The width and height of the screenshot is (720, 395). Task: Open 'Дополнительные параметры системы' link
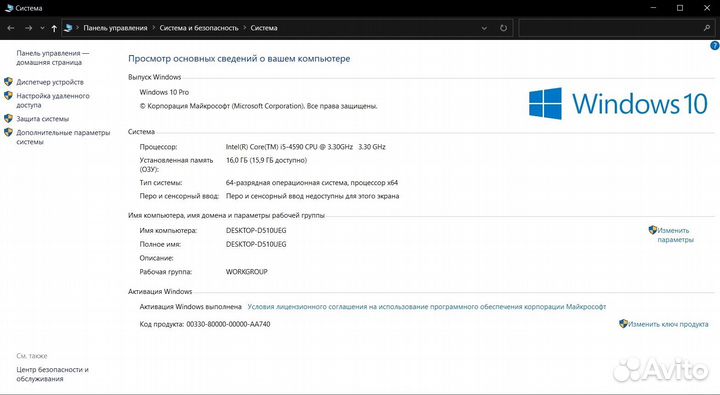coord(63,137)
